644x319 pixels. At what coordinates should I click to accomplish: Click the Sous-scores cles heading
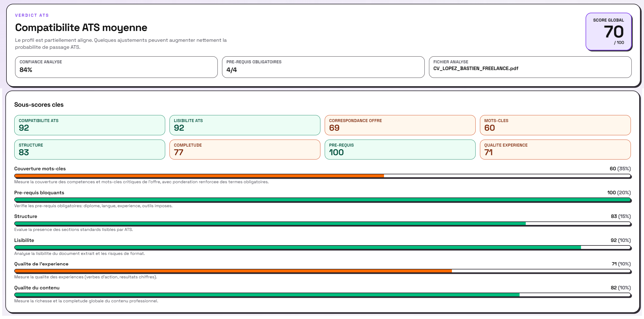point(39,105)
